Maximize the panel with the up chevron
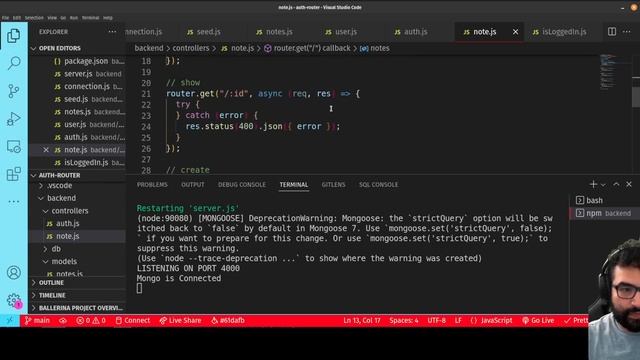Viewport: 640px width, 360px height. [616, 184]
